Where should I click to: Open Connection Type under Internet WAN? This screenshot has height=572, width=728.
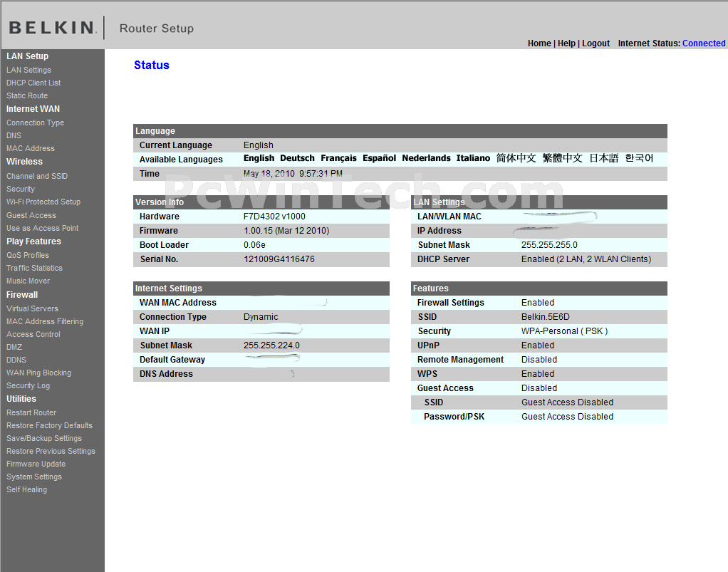36,123
